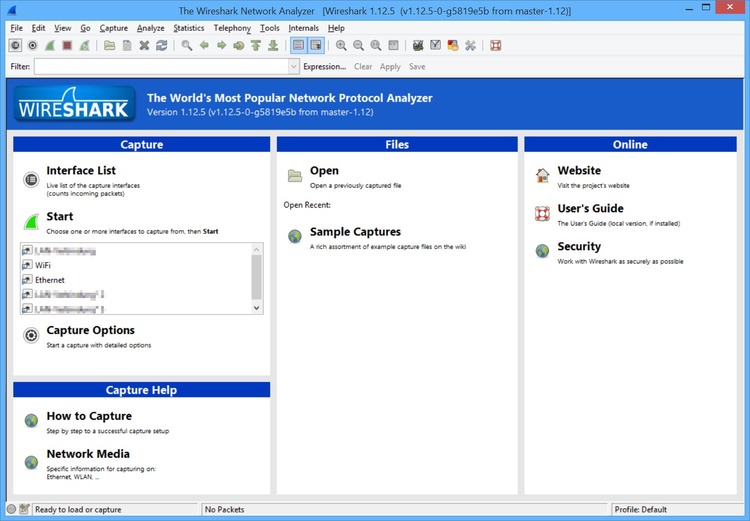Start capturing with the Start link

pos(60,216)
